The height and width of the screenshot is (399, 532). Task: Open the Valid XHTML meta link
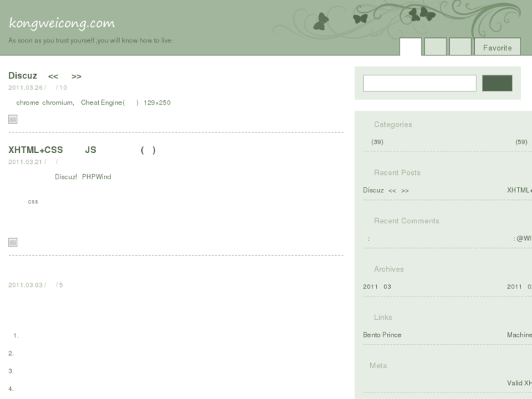pyautogui.click(x=520, y=383)
